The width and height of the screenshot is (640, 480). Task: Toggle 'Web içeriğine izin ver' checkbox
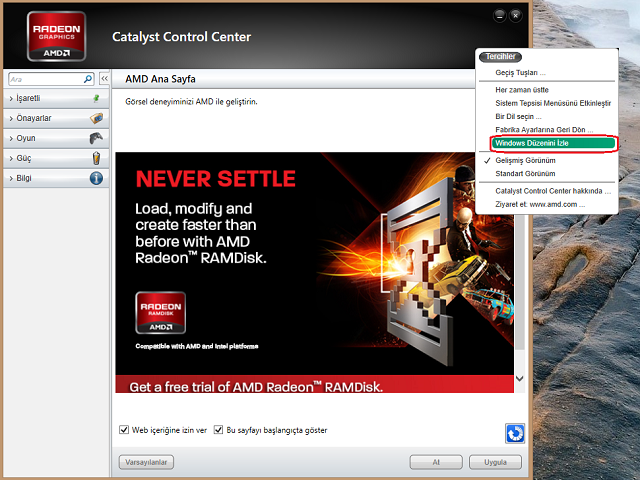(124, 429)
